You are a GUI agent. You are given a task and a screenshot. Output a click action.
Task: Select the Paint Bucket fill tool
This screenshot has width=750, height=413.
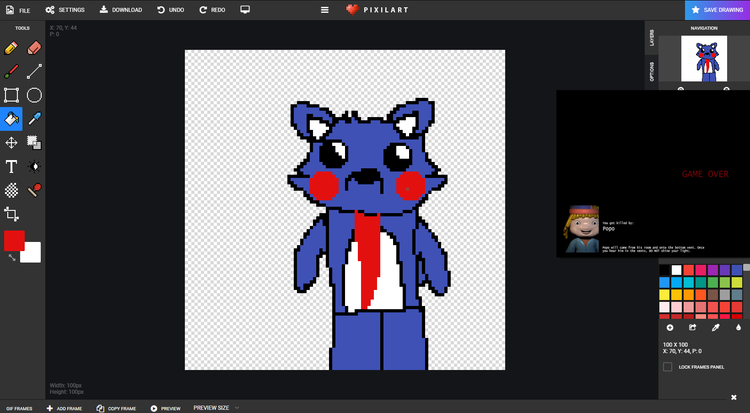11,119
